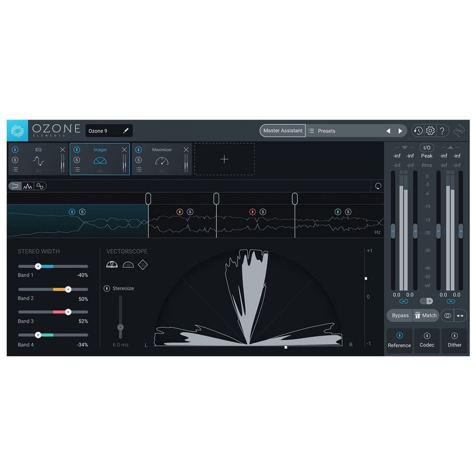Open the undo history clock icon
476x476 pixels.
(418, 130)
